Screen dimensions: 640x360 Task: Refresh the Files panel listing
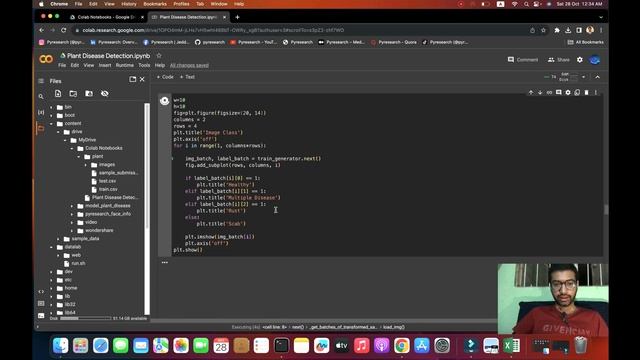click(x=73, y=93)
